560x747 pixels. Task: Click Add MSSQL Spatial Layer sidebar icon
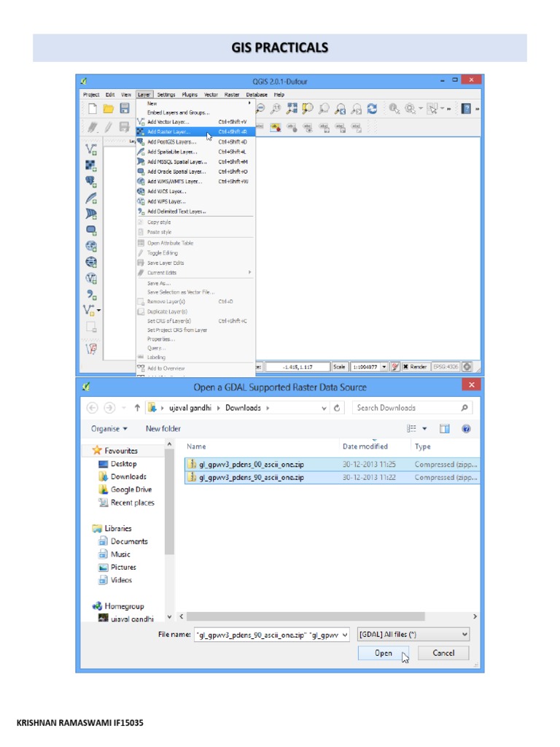point(91,214)
